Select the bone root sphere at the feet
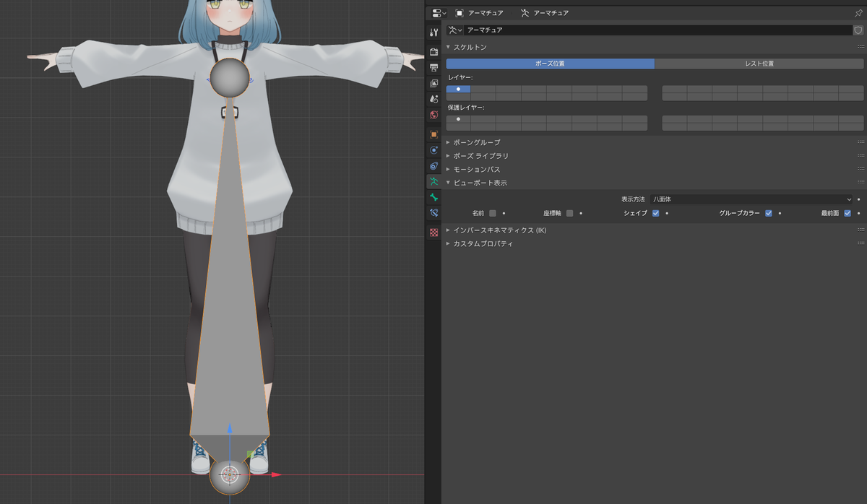 coord(230,474)
